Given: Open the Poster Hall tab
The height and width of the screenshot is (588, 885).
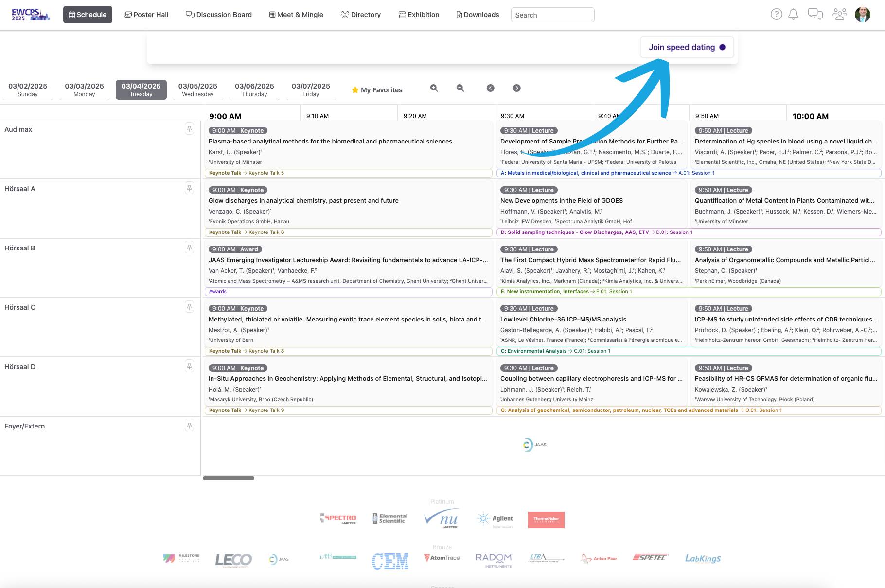Looking at the screenshot, I should [146, 15].
